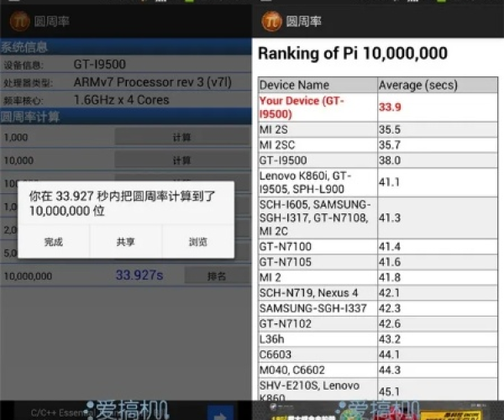Click the MI 2S row
The image size is (504, 420).
coord(378,129)
